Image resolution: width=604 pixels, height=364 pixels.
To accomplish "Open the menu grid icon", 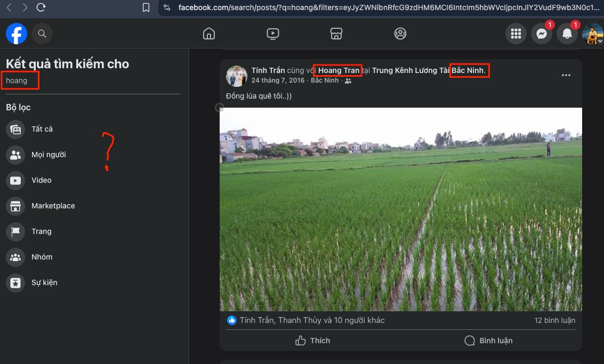I will [x=516, y=34].
